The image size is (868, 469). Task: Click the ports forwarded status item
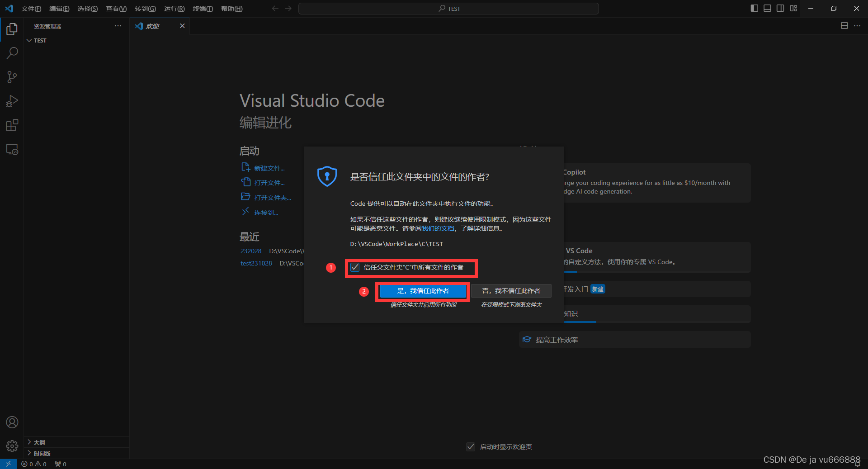61,464
